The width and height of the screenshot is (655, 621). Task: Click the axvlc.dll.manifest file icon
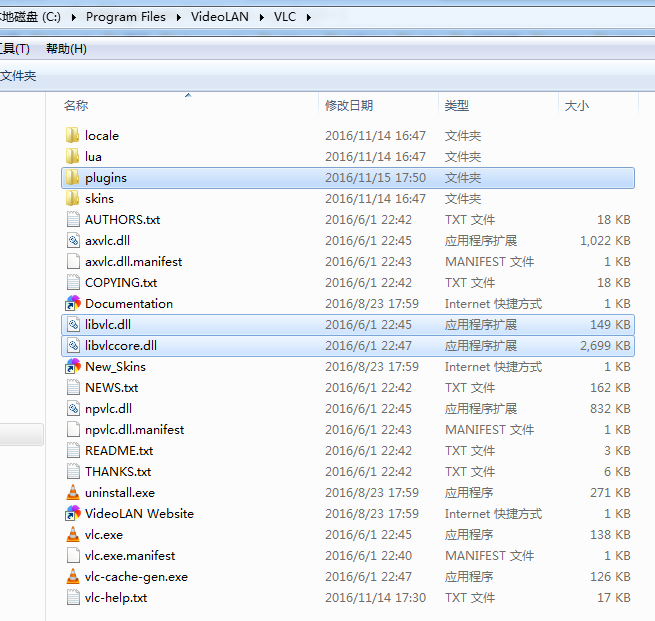click(73, 261)
